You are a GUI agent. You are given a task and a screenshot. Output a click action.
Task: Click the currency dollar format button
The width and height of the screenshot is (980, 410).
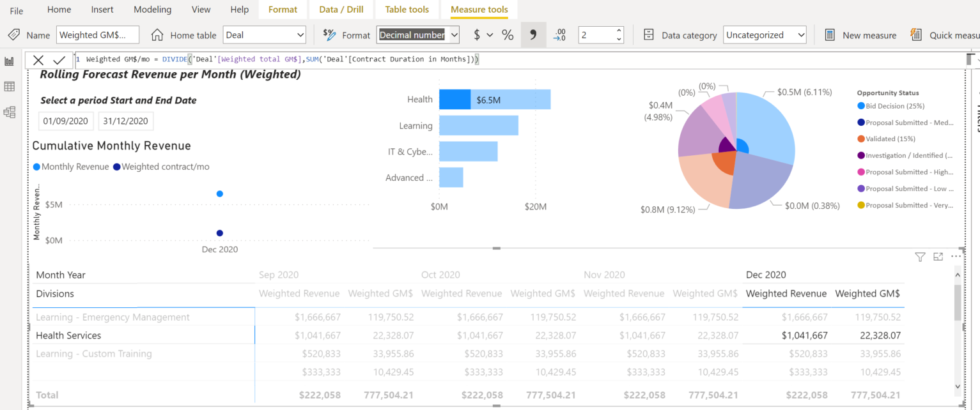point(477,35)
